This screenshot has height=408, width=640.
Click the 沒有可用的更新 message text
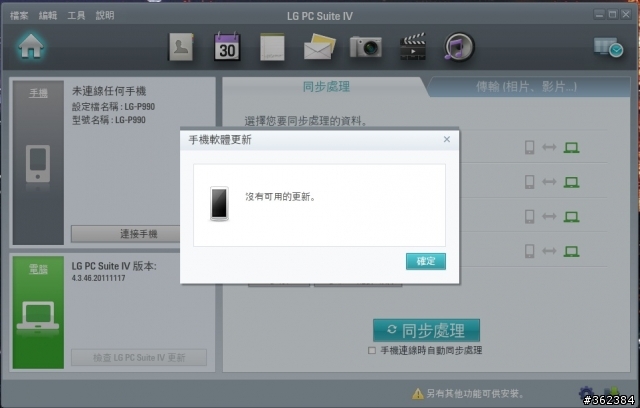[280, 197]
